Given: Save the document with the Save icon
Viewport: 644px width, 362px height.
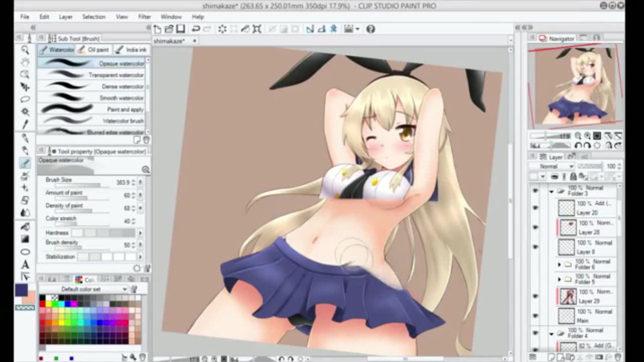Looking at the screenshot, I should 180,29.
